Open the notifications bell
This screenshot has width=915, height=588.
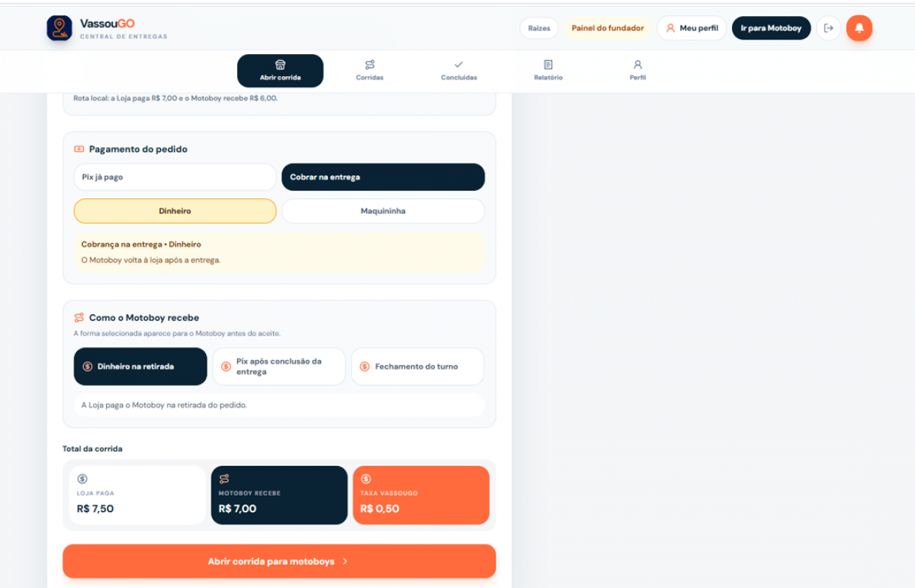point(859,28)
